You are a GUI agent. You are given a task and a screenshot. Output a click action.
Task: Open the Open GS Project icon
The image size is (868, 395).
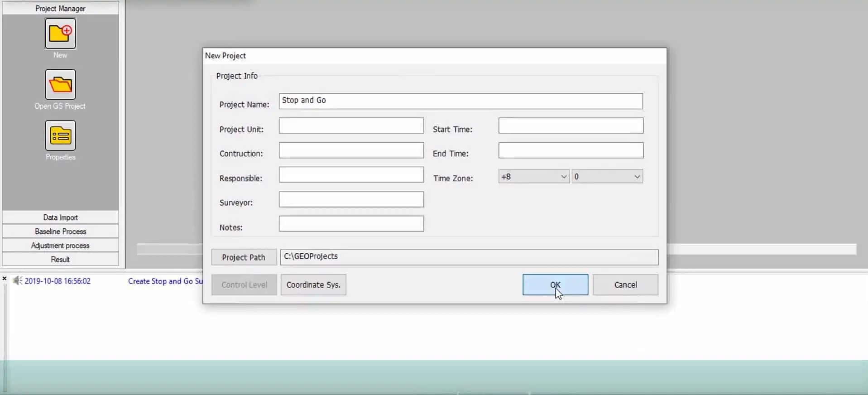[60, 84]
